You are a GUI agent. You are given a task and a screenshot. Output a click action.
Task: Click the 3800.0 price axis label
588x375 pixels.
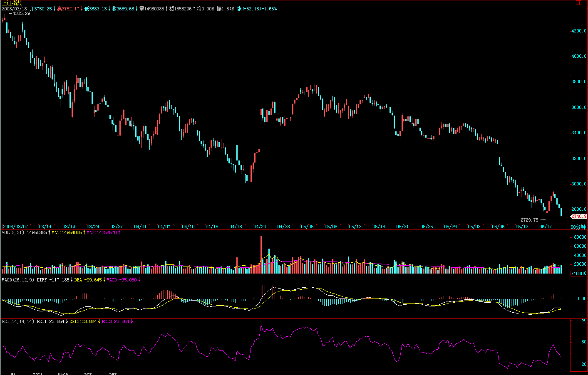(x=579, y=82)
